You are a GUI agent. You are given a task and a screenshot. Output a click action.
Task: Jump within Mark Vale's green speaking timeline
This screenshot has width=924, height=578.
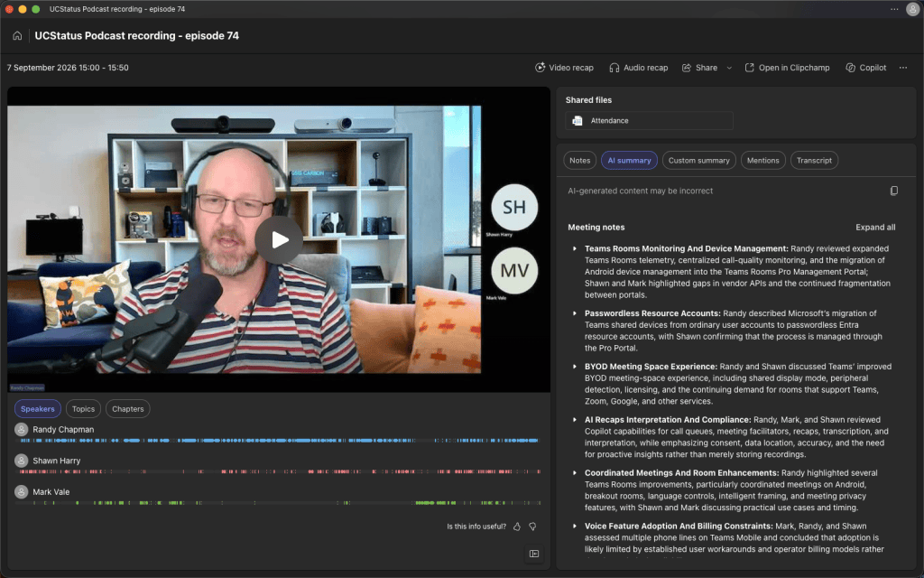coord(280,503)
